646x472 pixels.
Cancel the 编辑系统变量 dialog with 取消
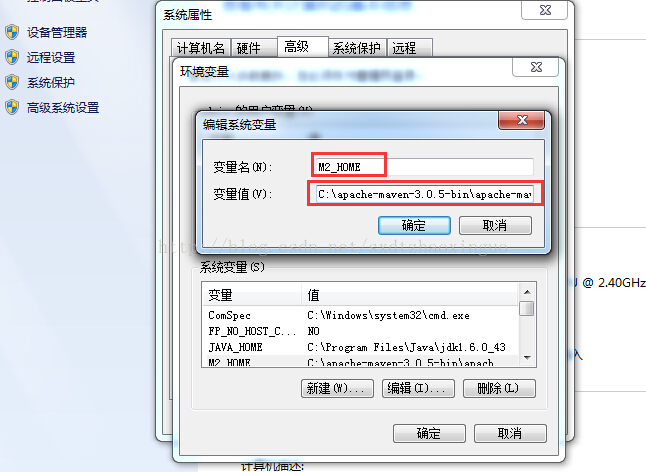tap(495, 225)
